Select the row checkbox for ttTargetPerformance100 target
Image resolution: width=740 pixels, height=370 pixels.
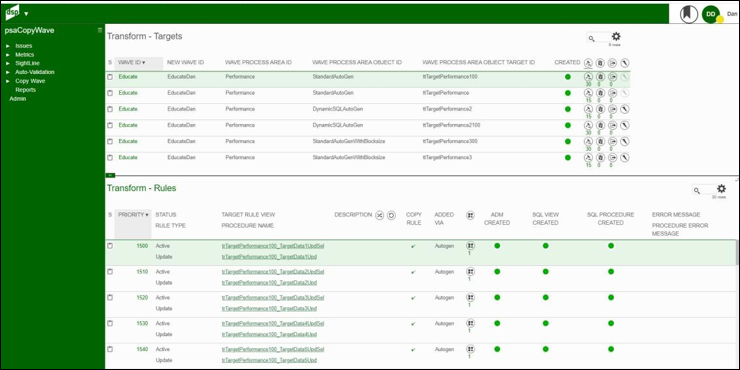pos(110,77)
